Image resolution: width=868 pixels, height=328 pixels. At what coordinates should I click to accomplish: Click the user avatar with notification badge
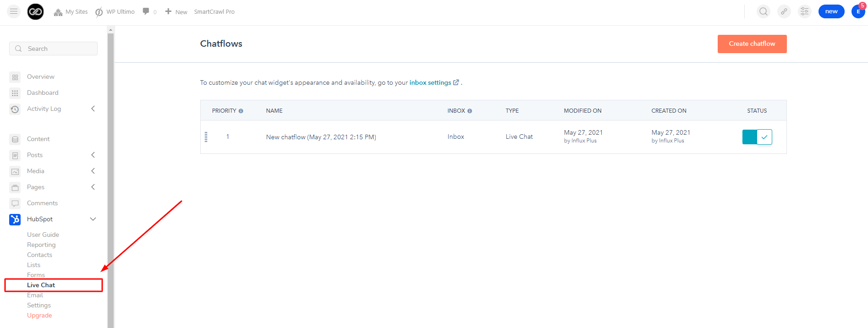pos(858,11)
